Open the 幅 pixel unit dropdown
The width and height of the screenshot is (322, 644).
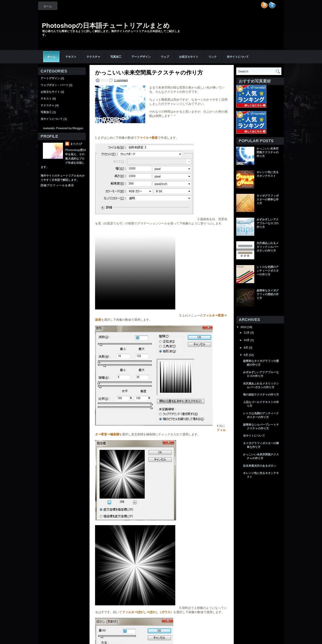[x=172, y=169]
